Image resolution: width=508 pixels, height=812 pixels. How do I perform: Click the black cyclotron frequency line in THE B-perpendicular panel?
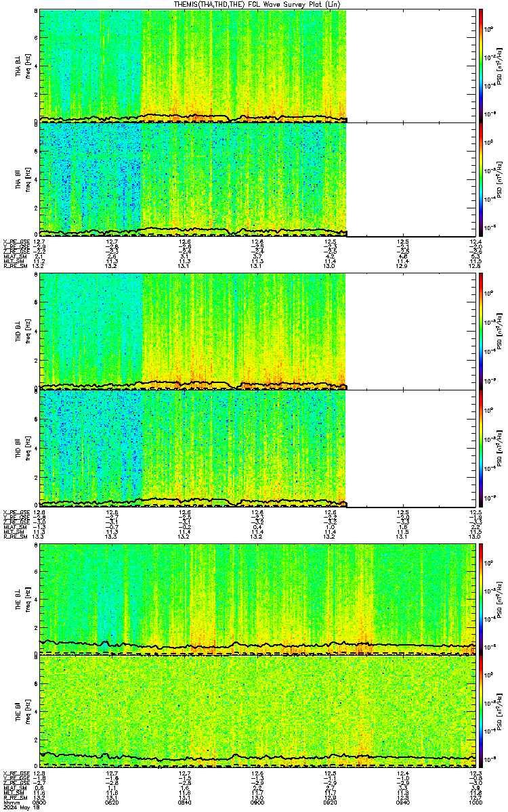[257, 646]
